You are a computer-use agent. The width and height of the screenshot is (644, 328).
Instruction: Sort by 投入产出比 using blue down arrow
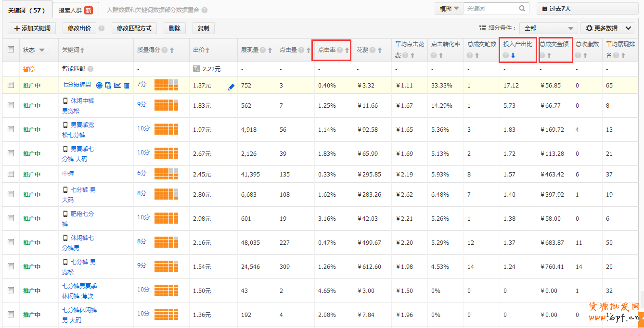point(513,55)
